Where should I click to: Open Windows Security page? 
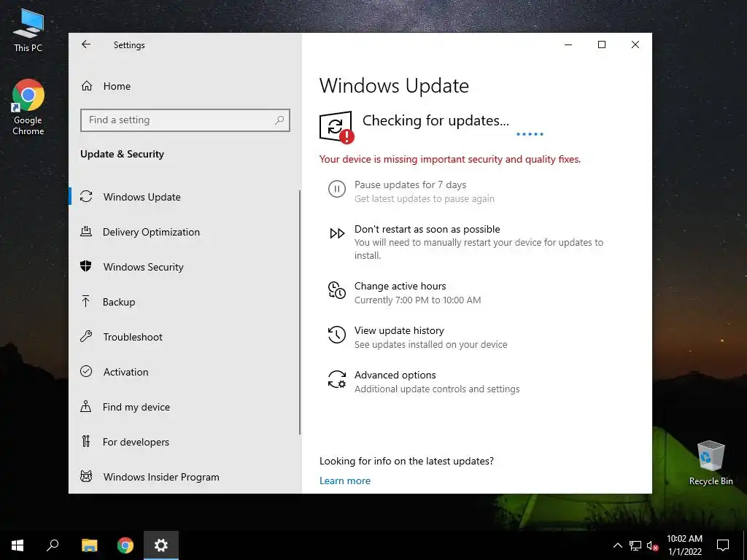tap(143, 267)
